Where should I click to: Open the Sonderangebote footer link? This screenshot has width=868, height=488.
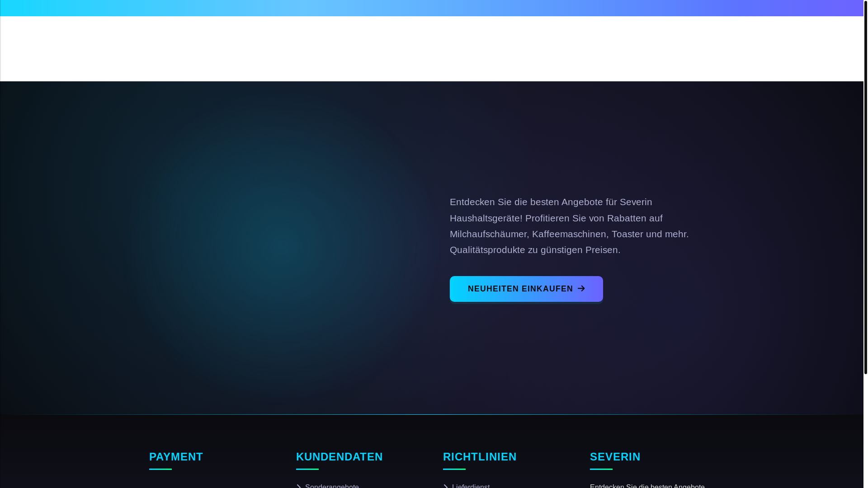(x=332, y=486)
